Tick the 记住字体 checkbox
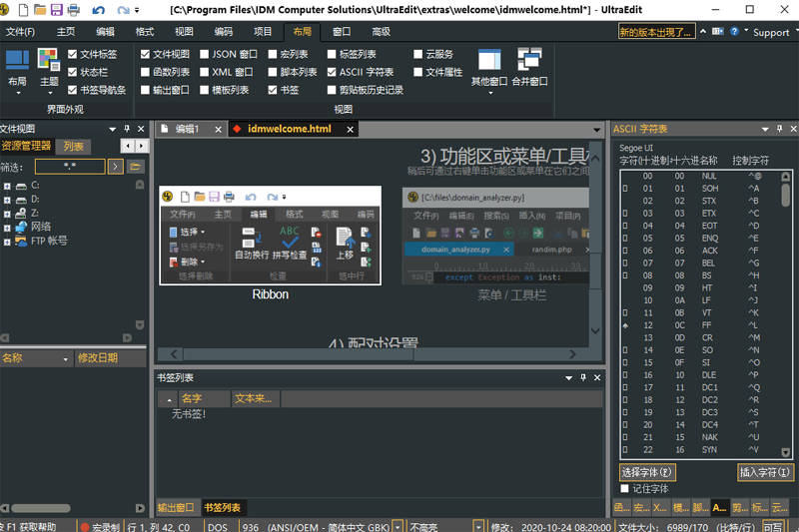 coord(625,489)
